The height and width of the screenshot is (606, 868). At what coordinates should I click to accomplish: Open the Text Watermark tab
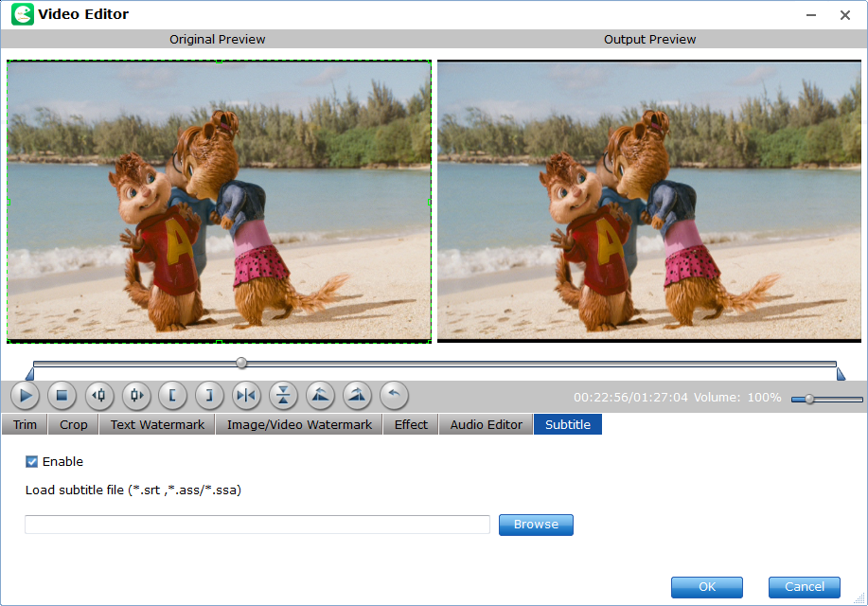(157, 424)
